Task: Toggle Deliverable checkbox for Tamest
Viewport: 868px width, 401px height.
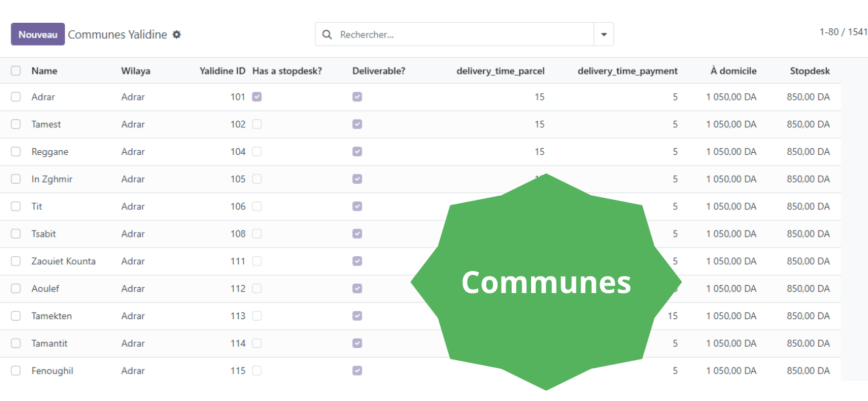Action: tap(357, 124)
